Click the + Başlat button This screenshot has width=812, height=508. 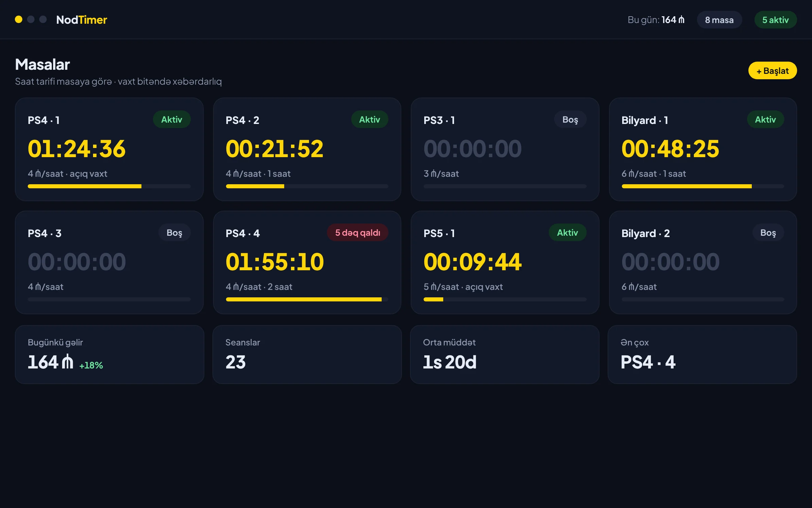coord(772,71)
